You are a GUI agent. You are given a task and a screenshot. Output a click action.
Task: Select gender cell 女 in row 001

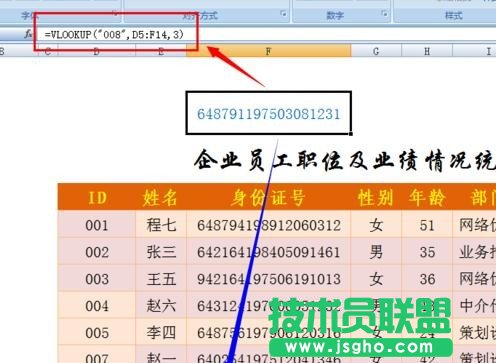click(376, 225)
